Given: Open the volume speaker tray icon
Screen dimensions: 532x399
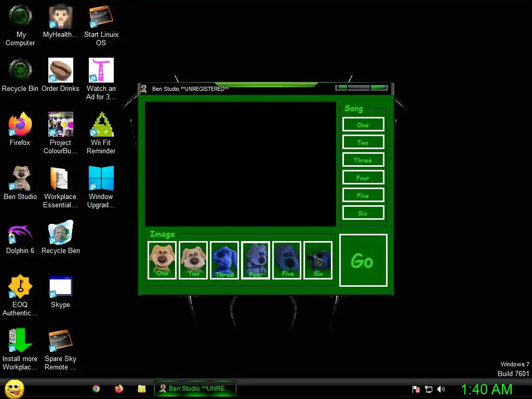Looking at the screenshot, I should tap(441, 389).
